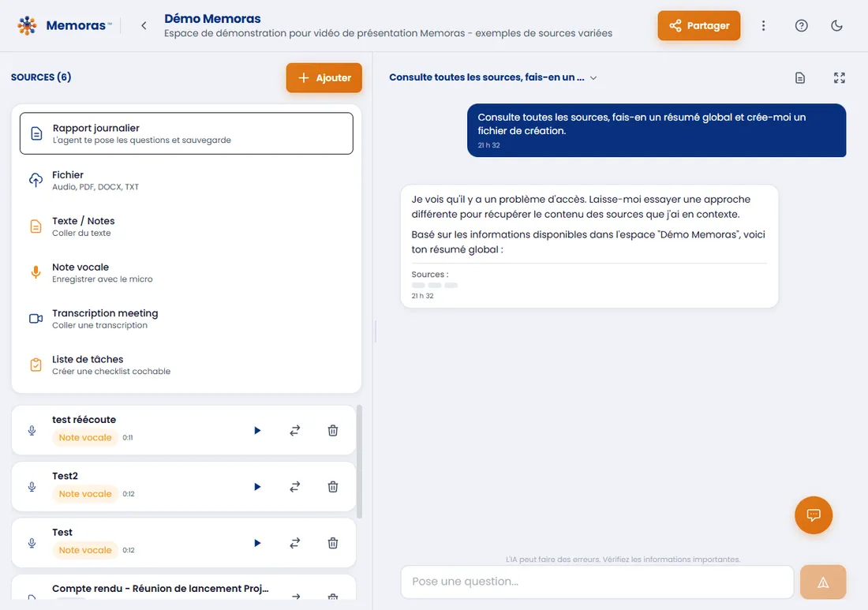Select Transcription meeting option
This screenshot has width=868, height=610.
(186, 318)
